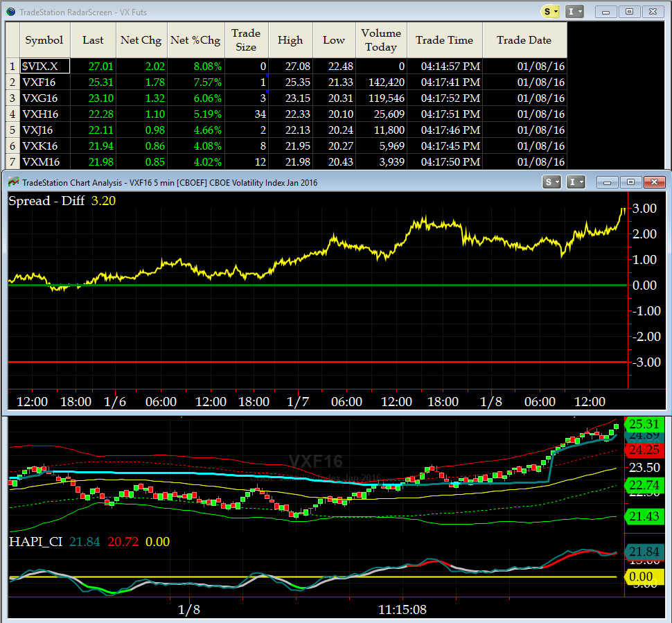Image resolution: width=672 pixels, height=623 pixels.
Task: Restore down the Chart Analysis window
Action: 631,182
